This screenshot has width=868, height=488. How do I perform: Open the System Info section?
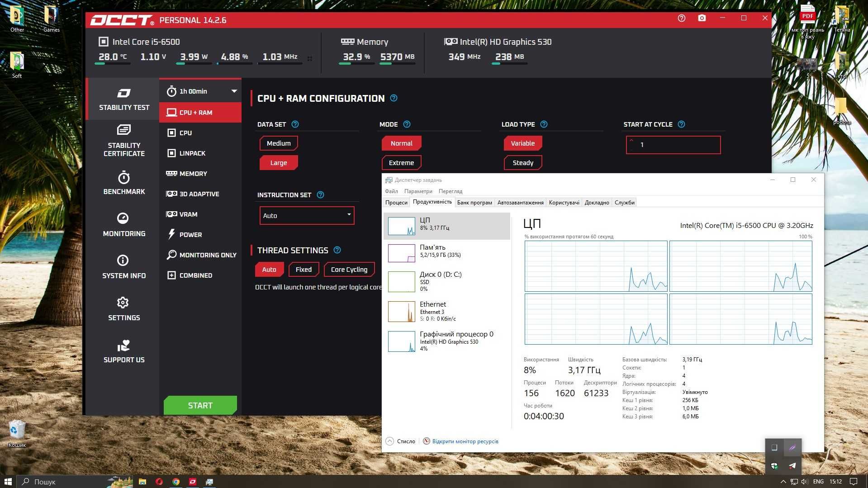[124, 267]
